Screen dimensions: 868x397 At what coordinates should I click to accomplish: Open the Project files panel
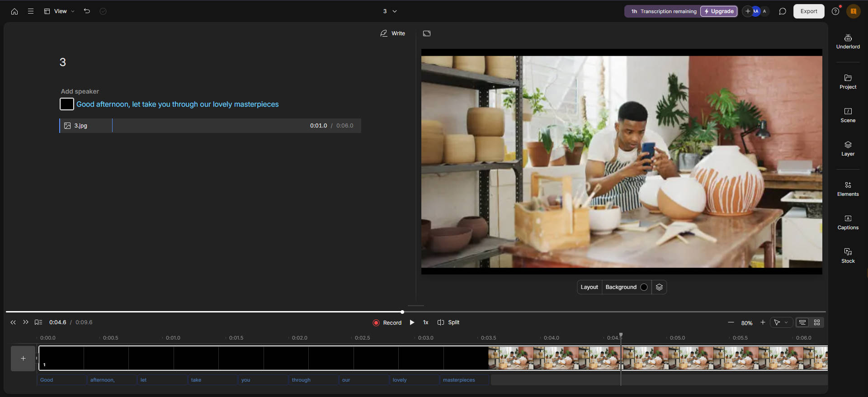(848, 81)
